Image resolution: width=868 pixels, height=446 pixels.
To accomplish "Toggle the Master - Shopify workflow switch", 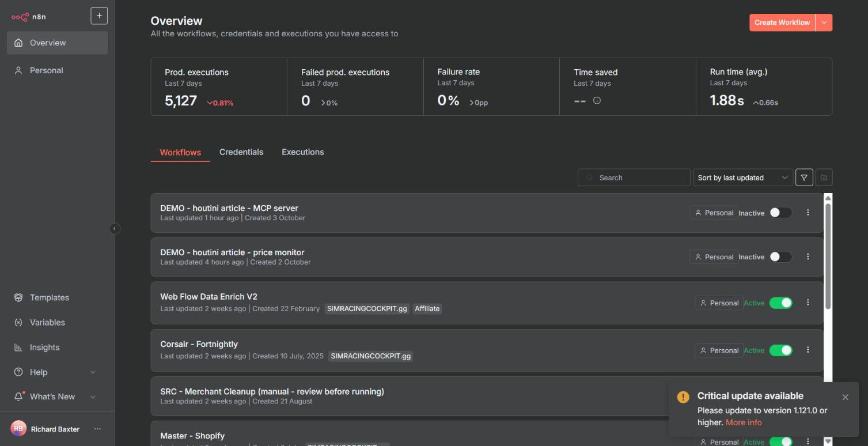I will (780, 441).
